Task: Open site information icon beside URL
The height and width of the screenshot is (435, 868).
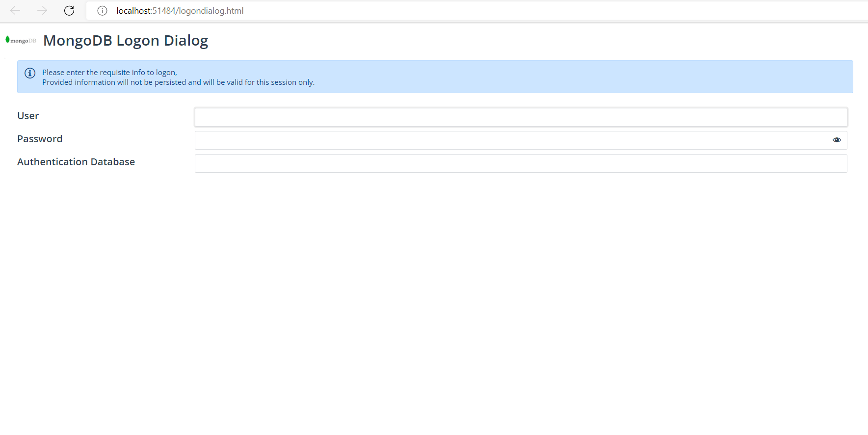Action: [102, 11]
